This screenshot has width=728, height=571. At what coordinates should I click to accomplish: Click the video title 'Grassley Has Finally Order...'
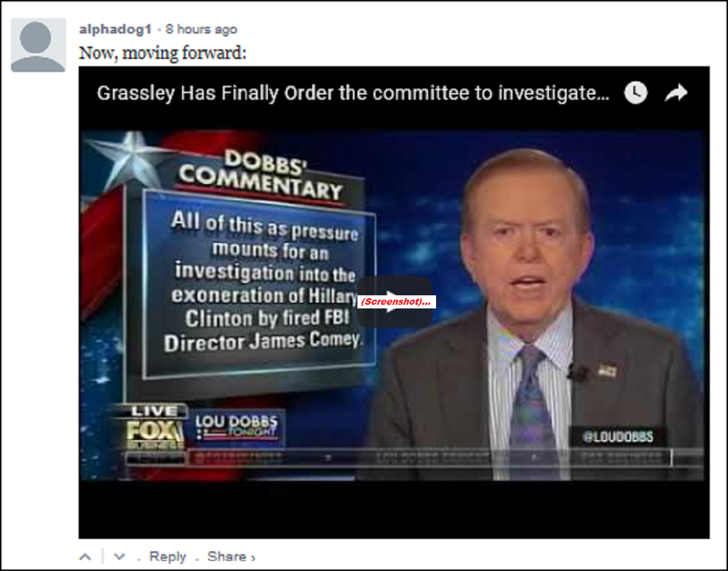pyautogui.click(x=353, y=93)
